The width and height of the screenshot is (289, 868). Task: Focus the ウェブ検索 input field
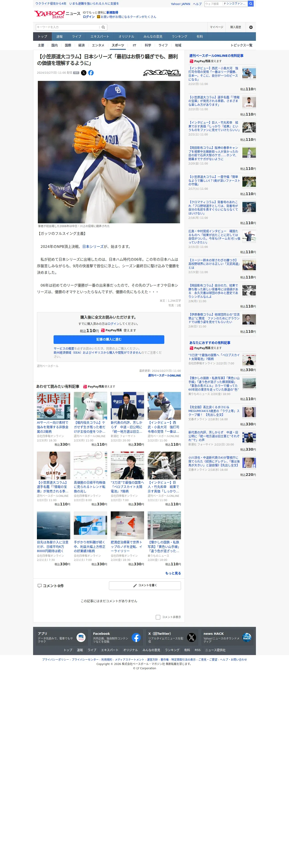[x=213, y=4]
